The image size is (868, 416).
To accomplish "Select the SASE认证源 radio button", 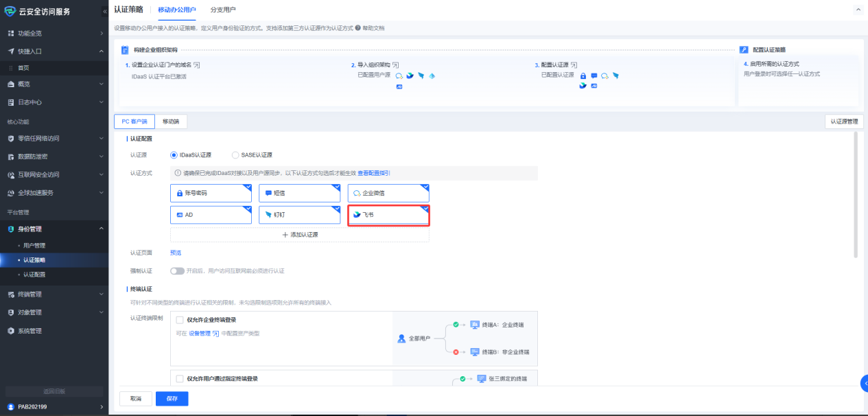I will [x=236, y=155].
